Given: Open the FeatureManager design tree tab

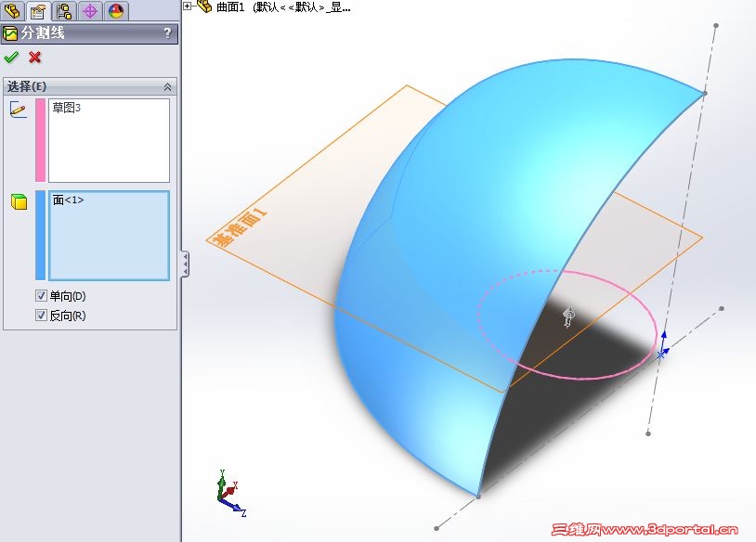Looking at the screenshot, I should point(12,10).
